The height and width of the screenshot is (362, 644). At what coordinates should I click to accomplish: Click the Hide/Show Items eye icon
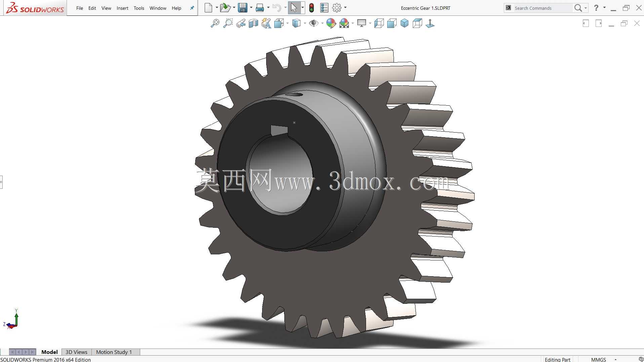tap(314, 23)
